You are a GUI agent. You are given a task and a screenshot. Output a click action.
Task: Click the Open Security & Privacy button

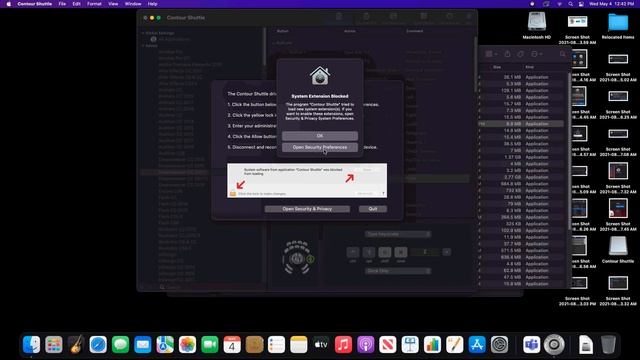point(307,209)
